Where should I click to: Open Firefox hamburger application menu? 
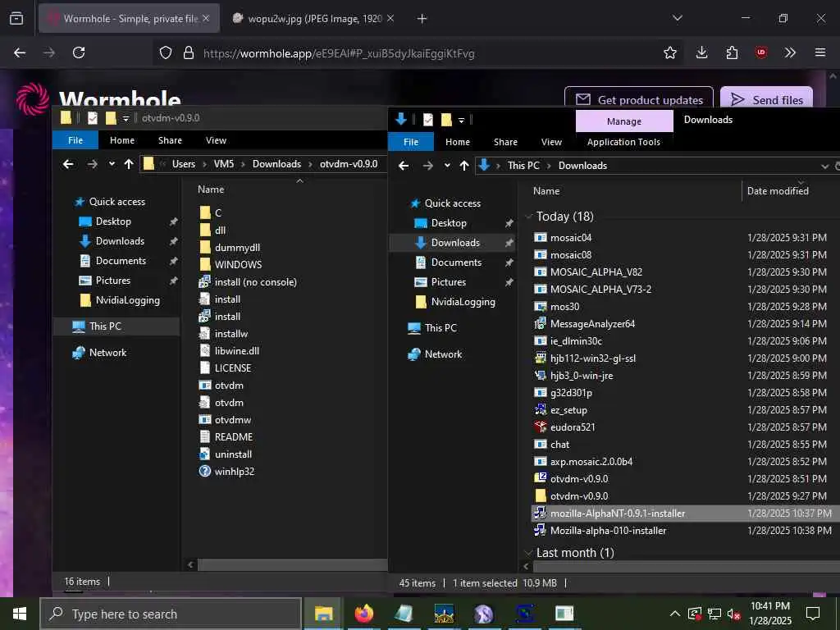click(x=819, y=52)
